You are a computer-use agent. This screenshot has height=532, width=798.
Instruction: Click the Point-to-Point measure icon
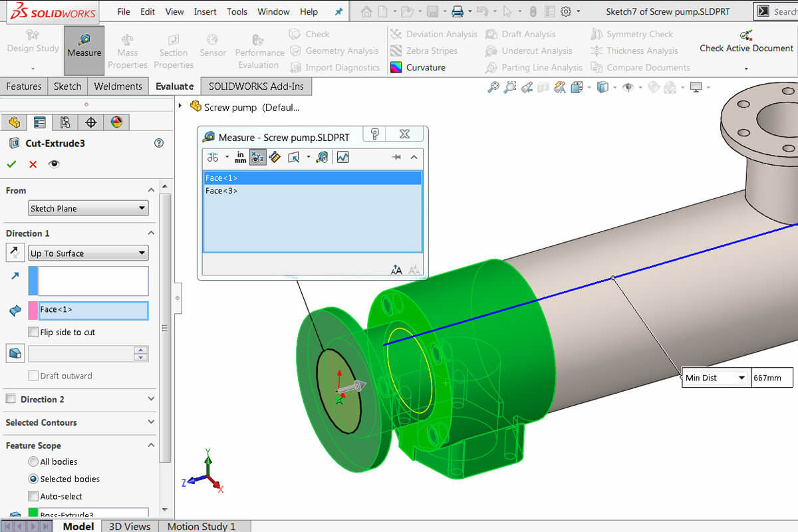(x=275, y=158)
